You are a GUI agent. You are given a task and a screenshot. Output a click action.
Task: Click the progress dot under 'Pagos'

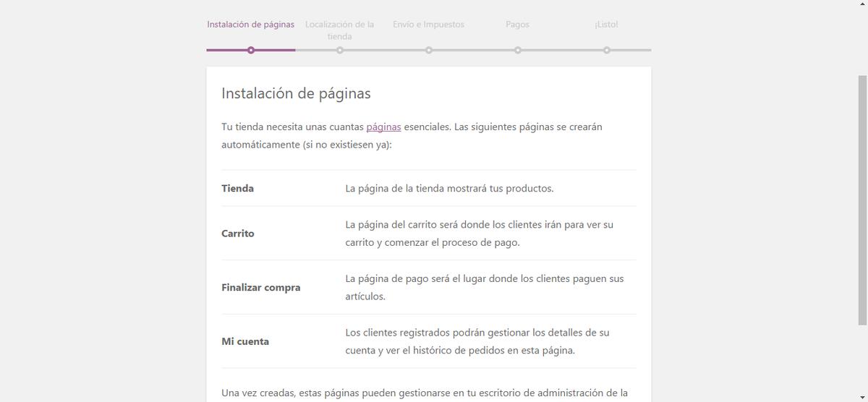click(x=518, y=50)
